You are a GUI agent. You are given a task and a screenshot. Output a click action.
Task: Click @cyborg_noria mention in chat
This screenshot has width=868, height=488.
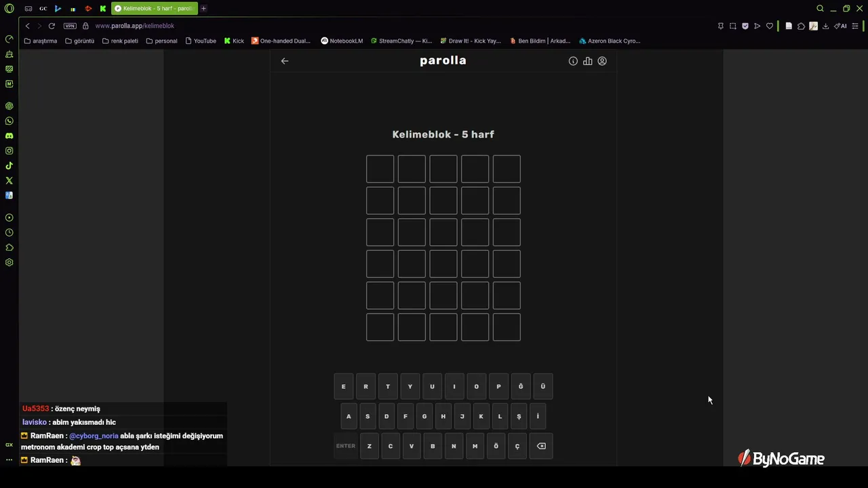click(94, 436)
